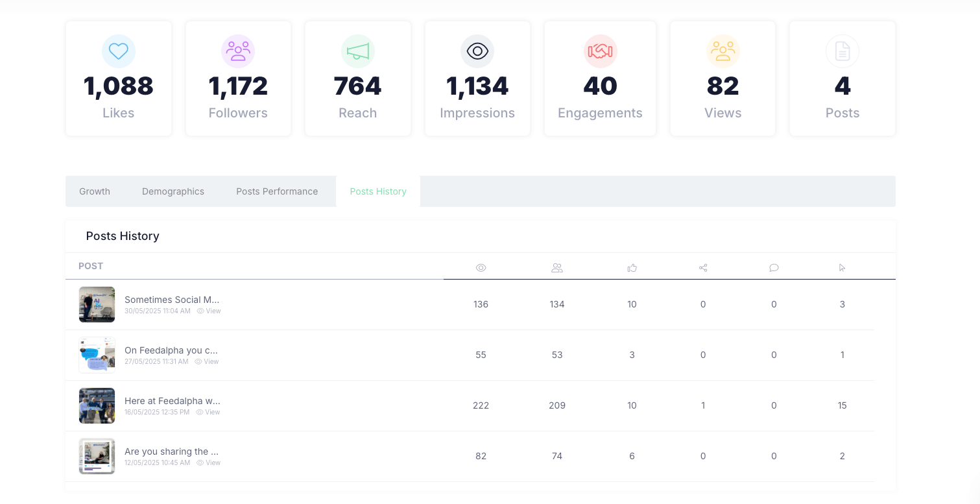Click the POST column header

pos(91,266)
